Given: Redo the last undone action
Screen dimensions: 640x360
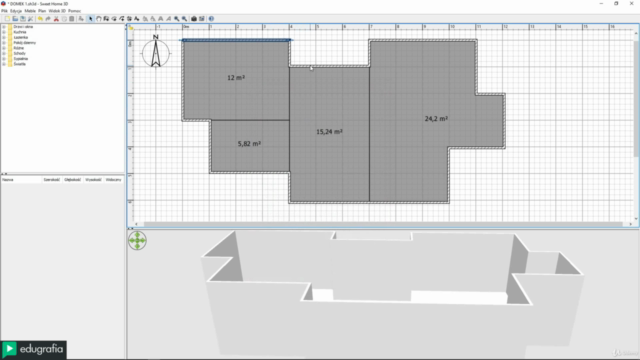Looking at the screenshot, I should tap(48, 19).
